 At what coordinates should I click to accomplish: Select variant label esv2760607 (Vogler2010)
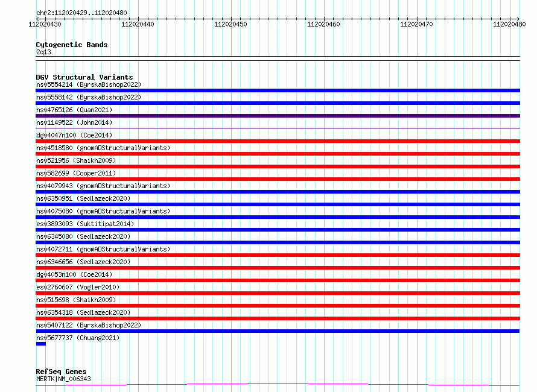[78, 287]
